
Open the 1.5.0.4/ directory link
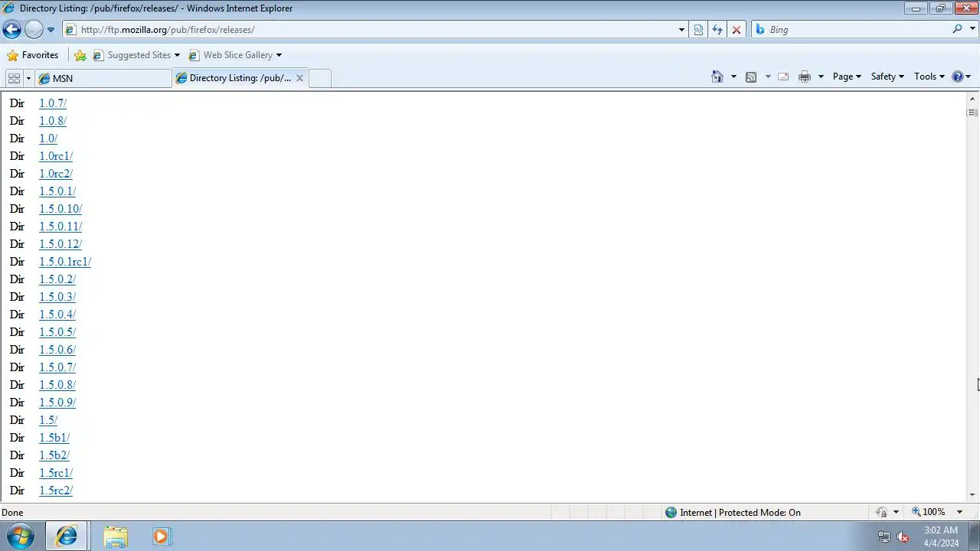[x=57, y=315]
